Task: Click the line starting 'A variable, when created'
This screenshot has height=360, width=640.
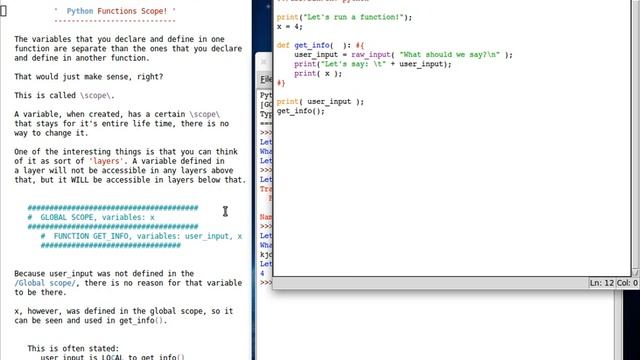Action: [117, 114]
